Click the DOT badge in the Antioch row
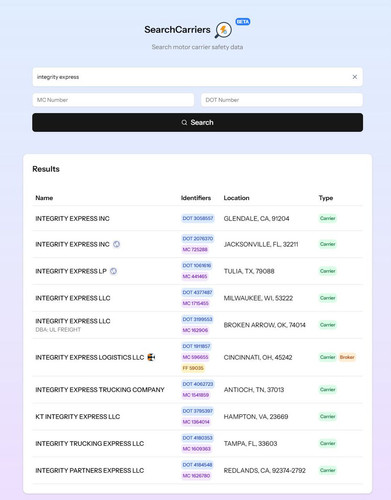The width and height of the screenshot is (391, 500). click(198, 384)
